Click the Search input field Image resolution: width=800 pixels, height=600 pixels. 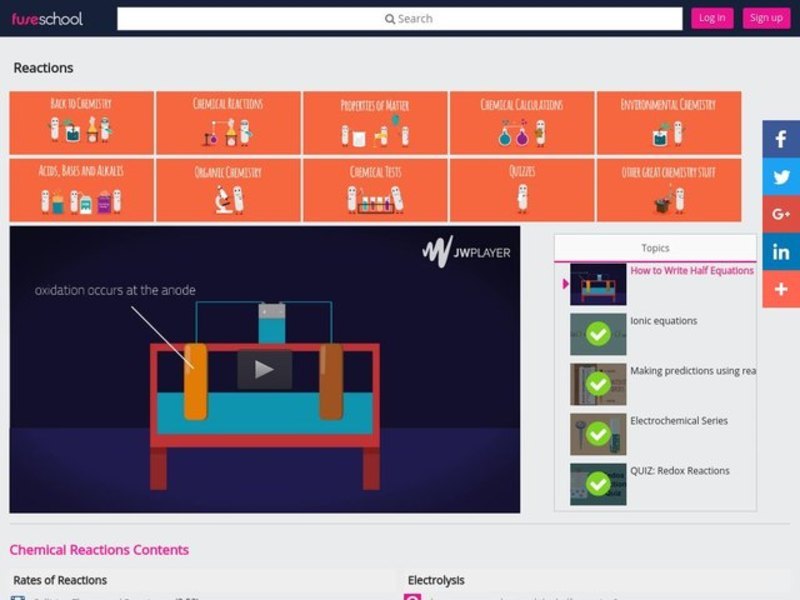(x=400, y=18)
